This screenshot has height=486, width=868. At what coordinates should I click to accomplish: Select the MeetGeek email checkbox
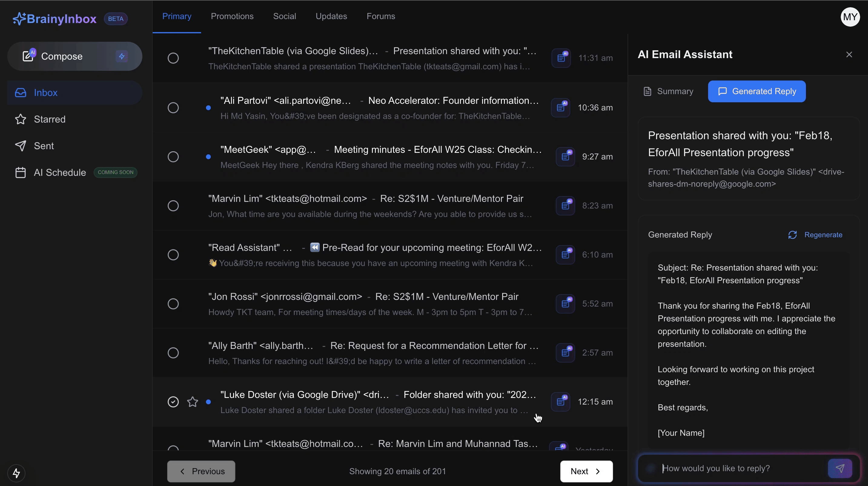(x=173, y=157)
